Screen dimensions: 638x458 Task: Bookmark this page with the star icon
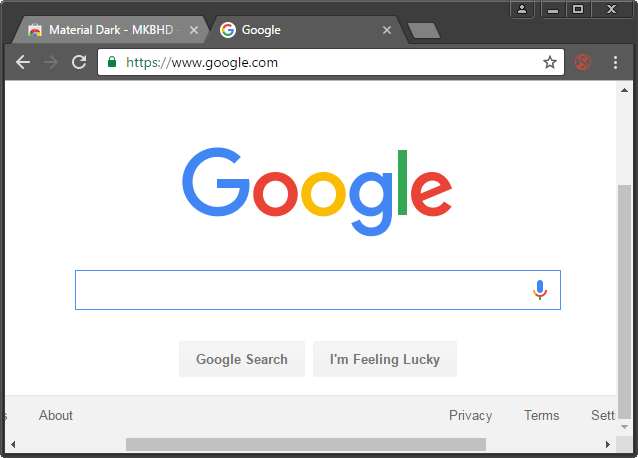(550, 62)
